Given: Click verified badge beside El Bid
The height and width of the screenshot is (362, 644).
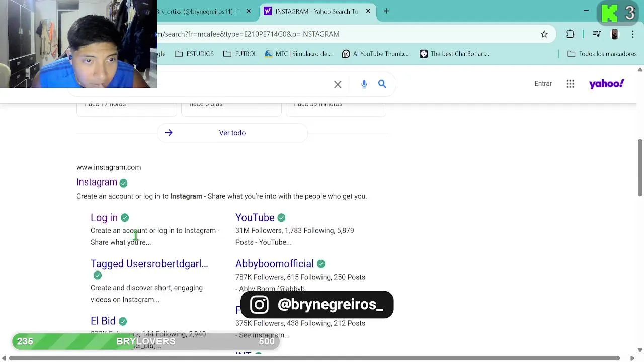Looking at the screenshot, I should [123, 321].
